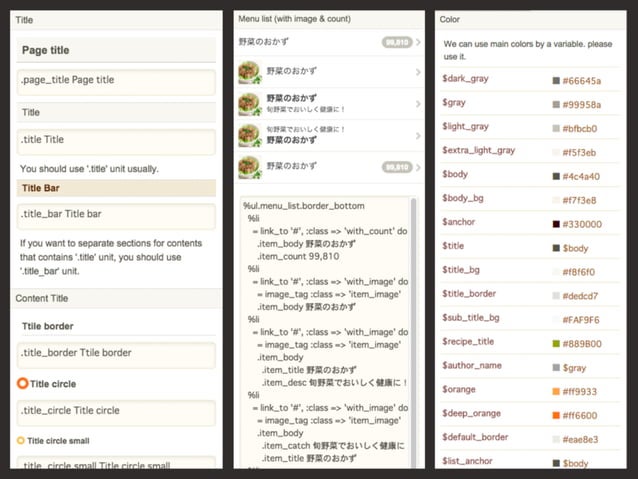The width and height of the screenshot is (638, 479).
Task: Click the fourth menu item with catch text above title
Action: click(330, 136)
